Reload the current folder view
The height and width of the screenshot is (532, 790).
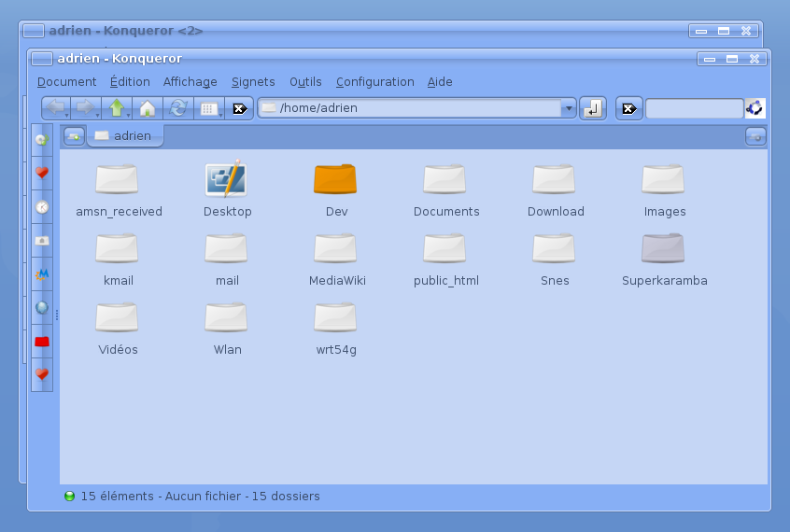(x=177, y=108)
